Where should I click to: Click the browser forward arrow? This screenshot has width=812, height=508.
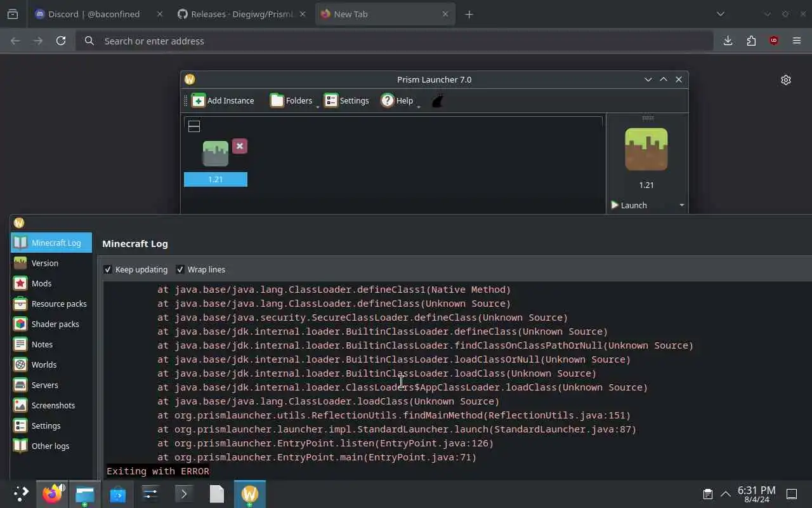click(38, 41)
